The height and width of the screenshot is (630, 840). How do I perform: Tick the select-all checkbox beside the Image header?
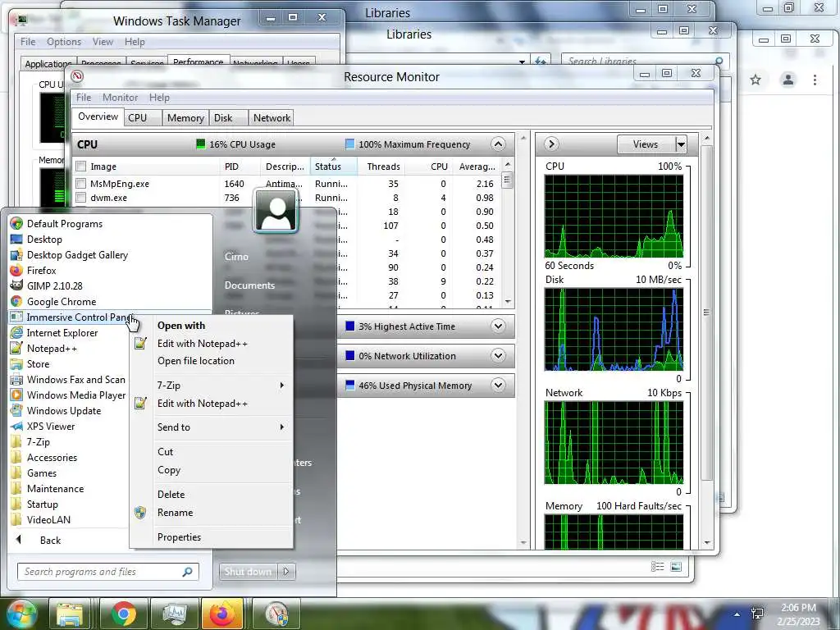point(81,166)
